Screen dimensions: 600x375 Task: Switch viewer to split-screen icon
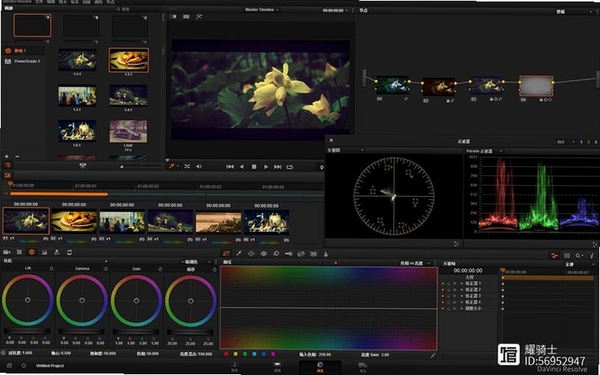pyautogui.click(x=186, y=16)
